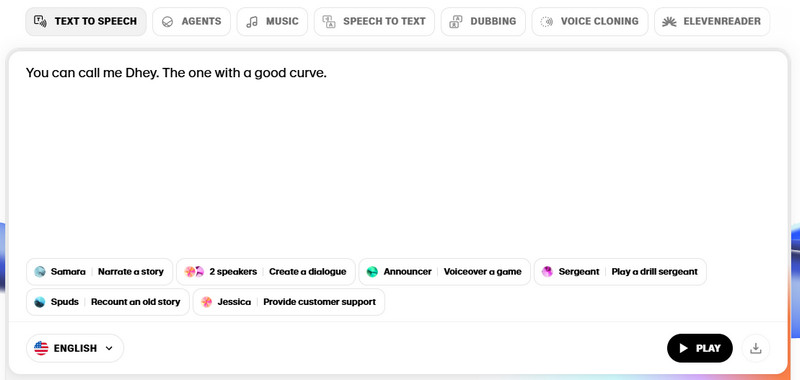The height and width of the screenshot is (380, 800).
Task: Click the Music note icon
Action: click(252, 21)
